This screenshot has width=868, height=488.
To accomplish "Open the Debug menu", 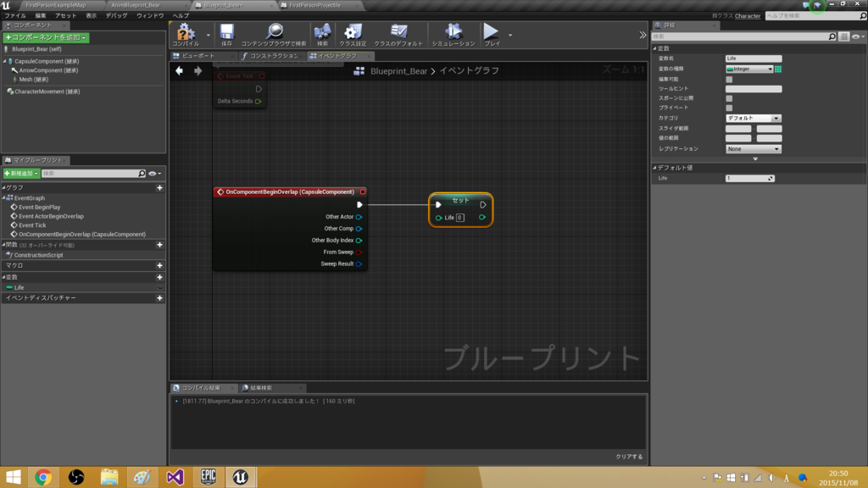I will [116, 15].
